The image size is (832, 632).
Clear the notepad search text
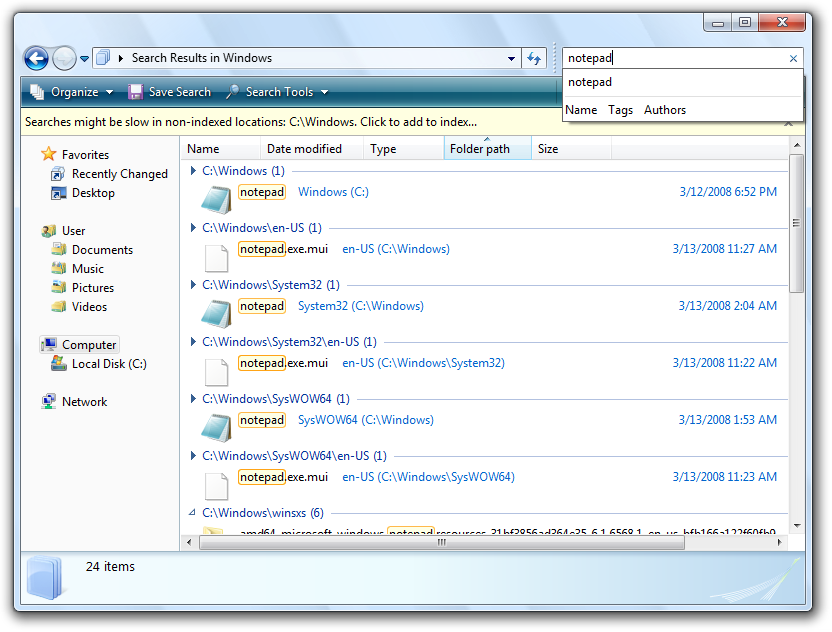coord(793,58)
